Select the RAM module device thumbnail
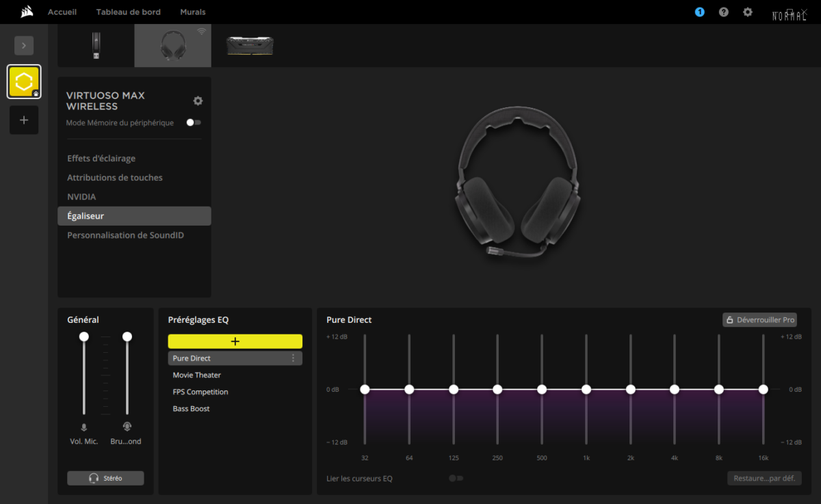 click(x=249, y=45)
